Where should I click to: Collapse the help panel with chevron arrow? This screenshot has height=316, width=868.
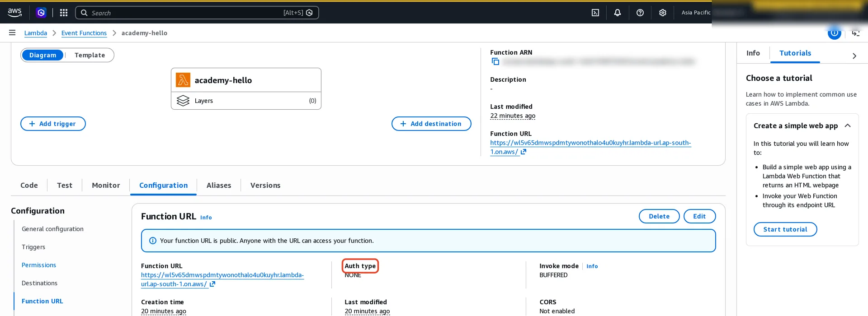(854, 56)
